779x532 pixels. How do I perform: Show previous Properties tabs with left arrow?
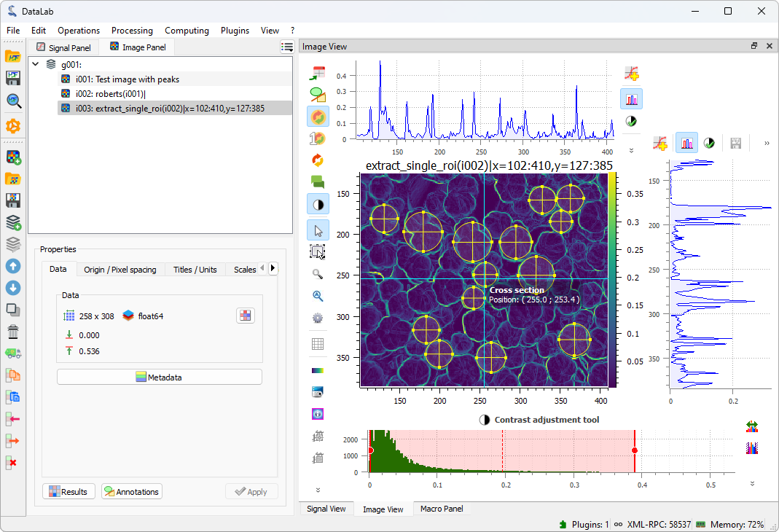(262, 267)
